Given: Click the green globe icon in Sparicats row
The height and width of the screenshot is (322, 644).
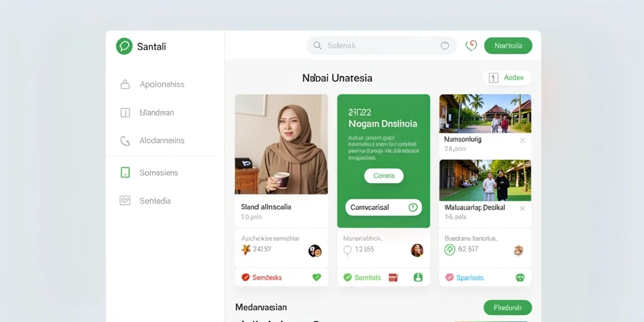Looking at the screenshot, I should (x=520, y=277).
